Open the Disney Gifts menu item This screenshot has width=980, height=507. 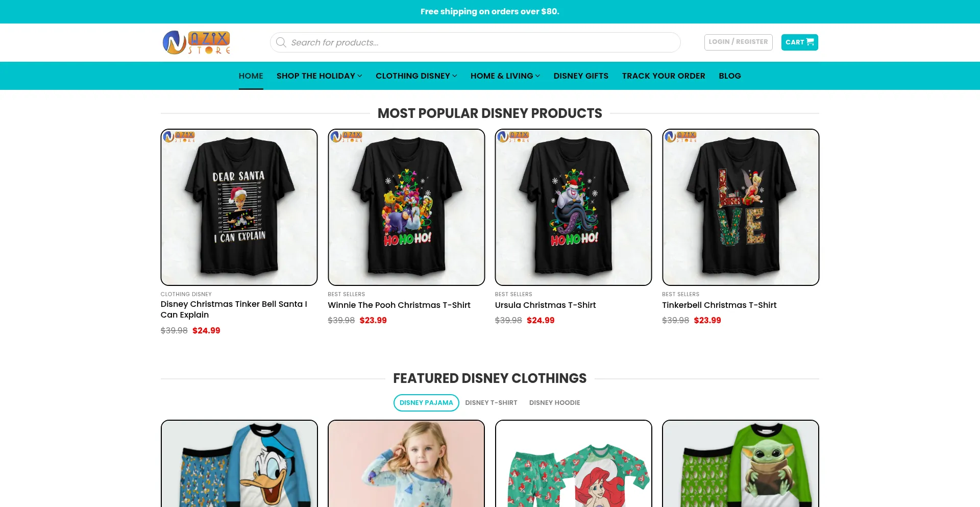click(x=581, y=76)
